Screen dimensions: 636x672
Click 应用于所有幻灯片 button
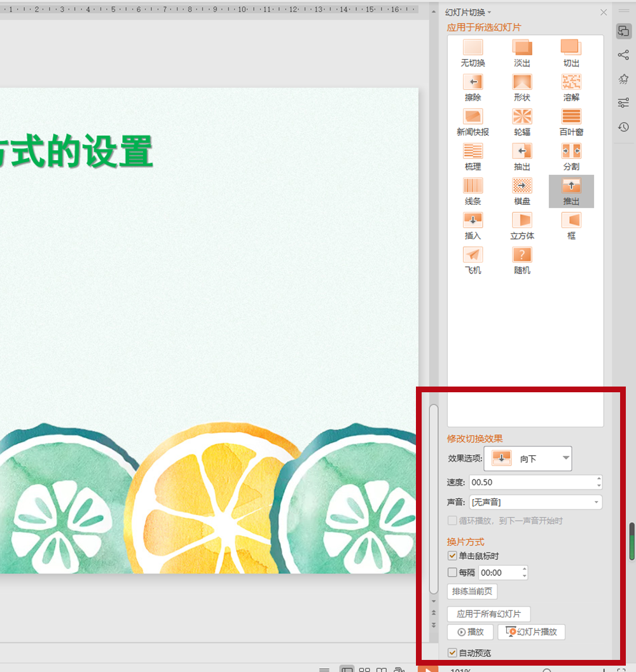(x=489, y=614)
